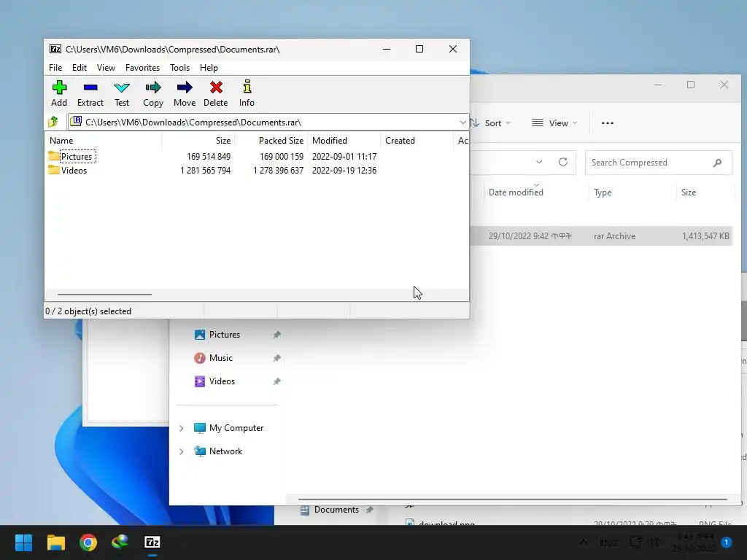Open Internet Download Manager taskbar icon
This screenshot has width=747, height=560.
point(120,542)
